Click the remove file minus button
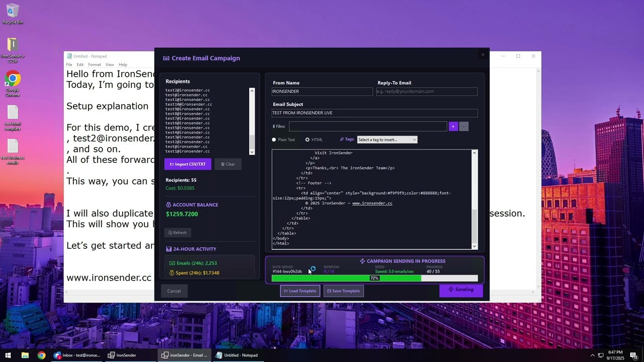The width and height of the screenshot is (644, 362). pos(464,127)
